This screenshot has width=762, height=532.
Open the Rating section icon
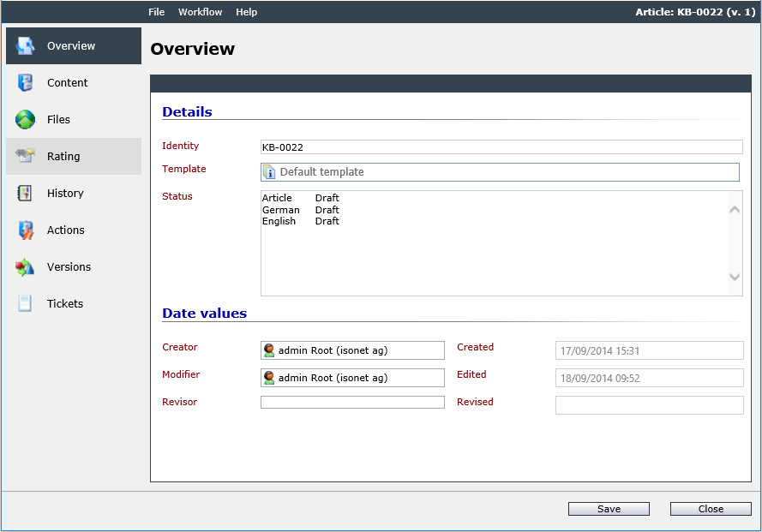(25, 156)
